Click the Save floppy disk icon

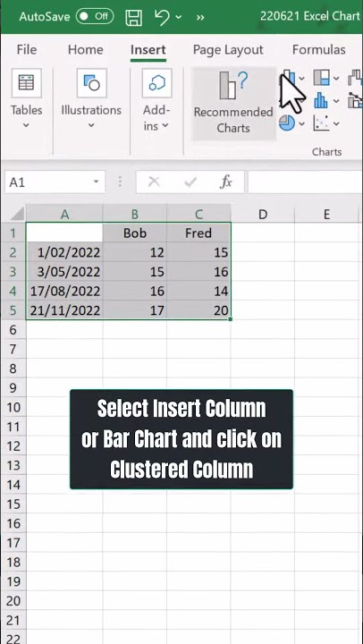133,17
